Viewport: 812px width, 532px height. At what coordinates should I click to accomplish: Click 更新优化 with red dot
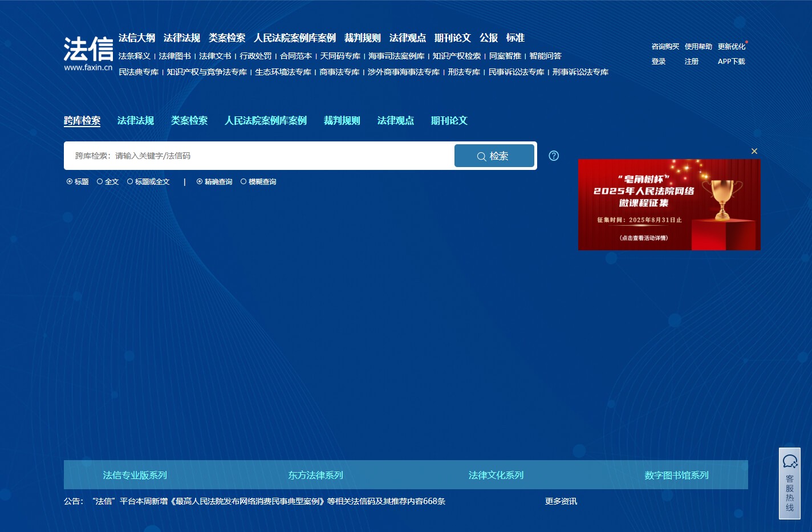tap(732, 47)
